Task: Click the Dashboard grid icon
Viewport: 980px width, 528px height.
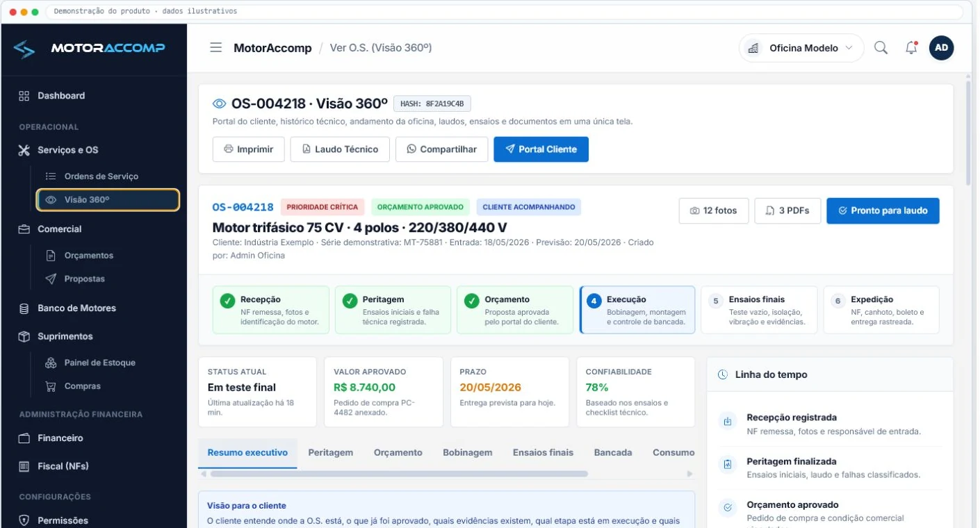Action: (x=24, y=96)
